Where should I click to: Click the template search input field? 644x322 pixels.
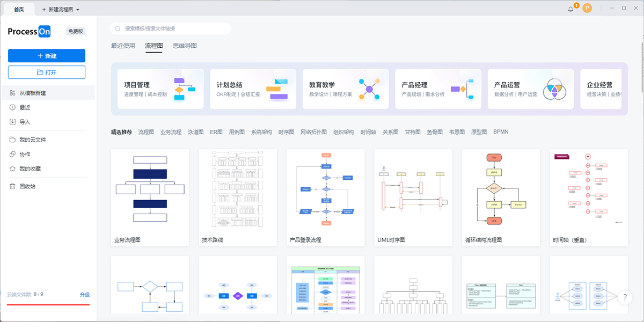(x=170, y=28)
